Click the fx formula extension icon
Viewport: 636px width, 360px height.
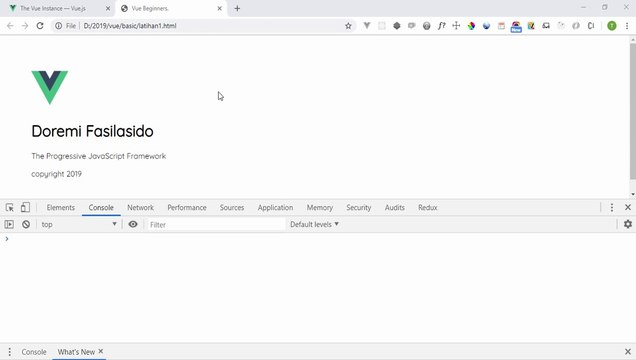pyautogui.click(x=441, y=26)
